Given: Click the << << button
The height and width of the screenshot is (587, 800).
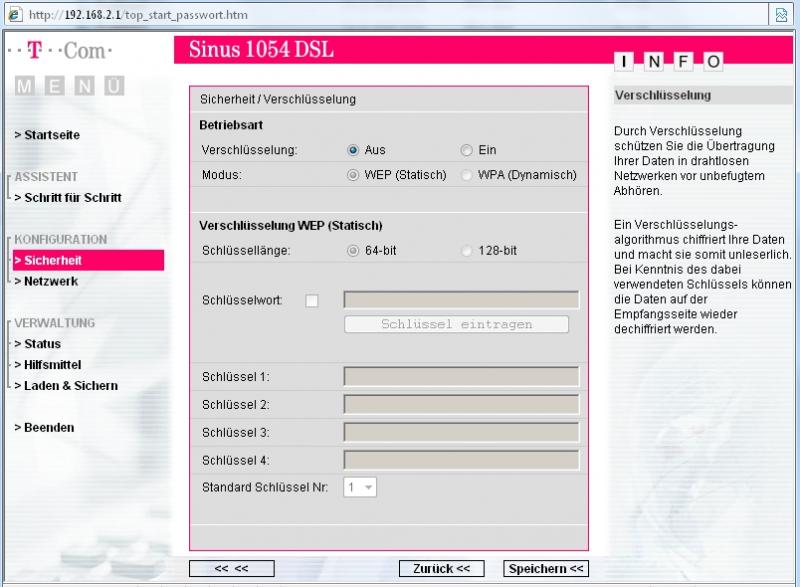Looking at the screenshot, I should coord(232,568).
